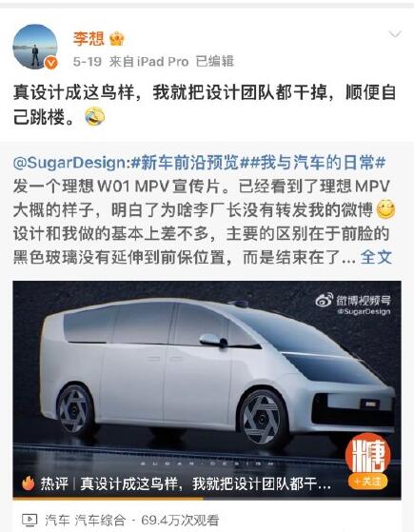Tap the orange 糖 channel avatar

(368, 453)
